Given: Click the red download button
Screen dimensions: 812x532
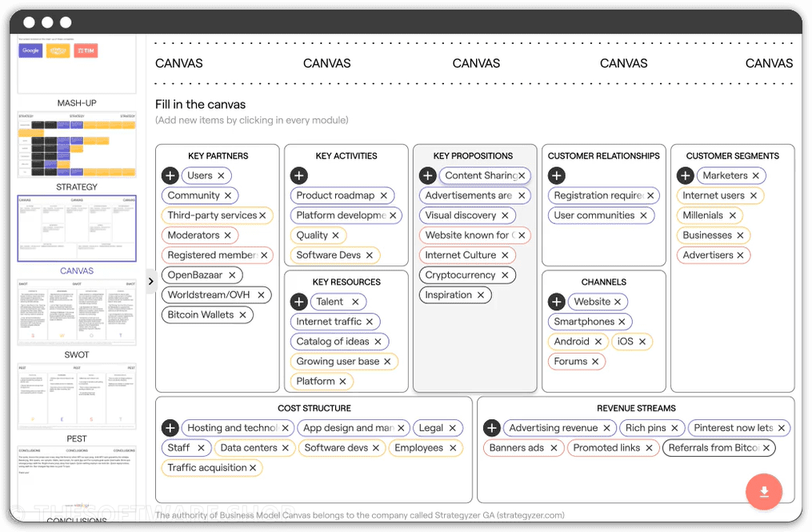Looking at the screenshot, I should 764,491.
